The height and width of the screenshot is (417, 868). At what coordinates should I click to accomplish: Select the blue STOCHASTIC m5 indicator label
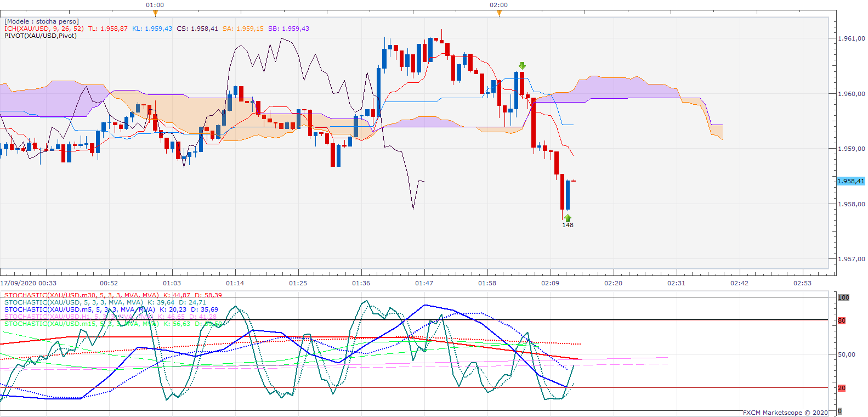pyautogui.click(x=80, y=309)
